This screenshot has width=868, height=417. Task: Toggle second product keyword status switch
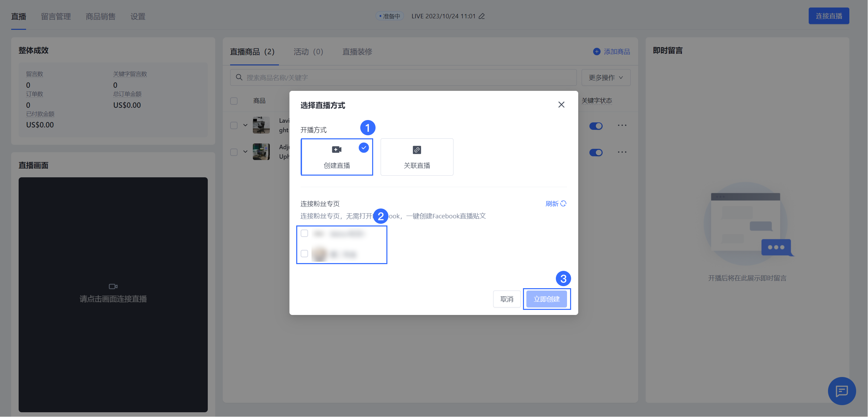coord(596,152)
